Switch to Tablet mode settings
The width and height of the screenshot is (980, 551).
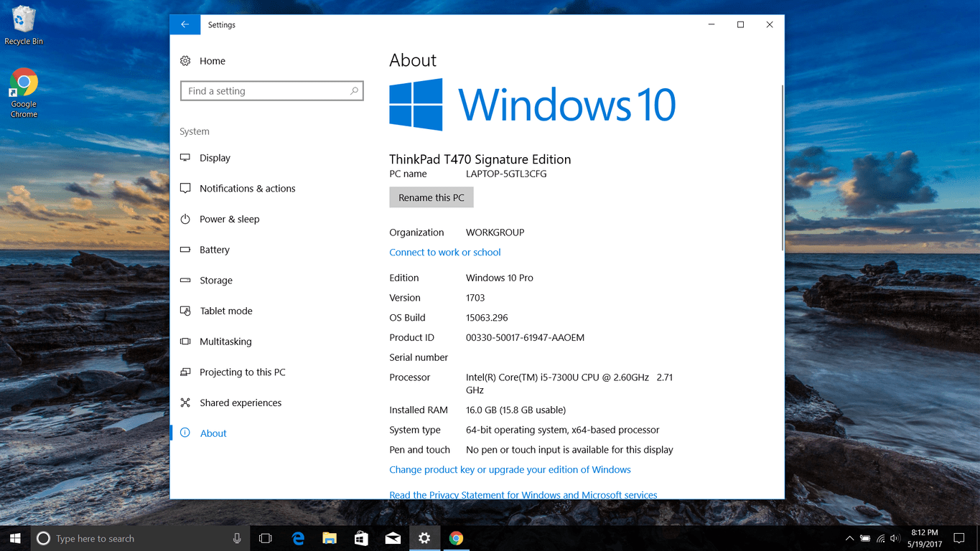226,311
